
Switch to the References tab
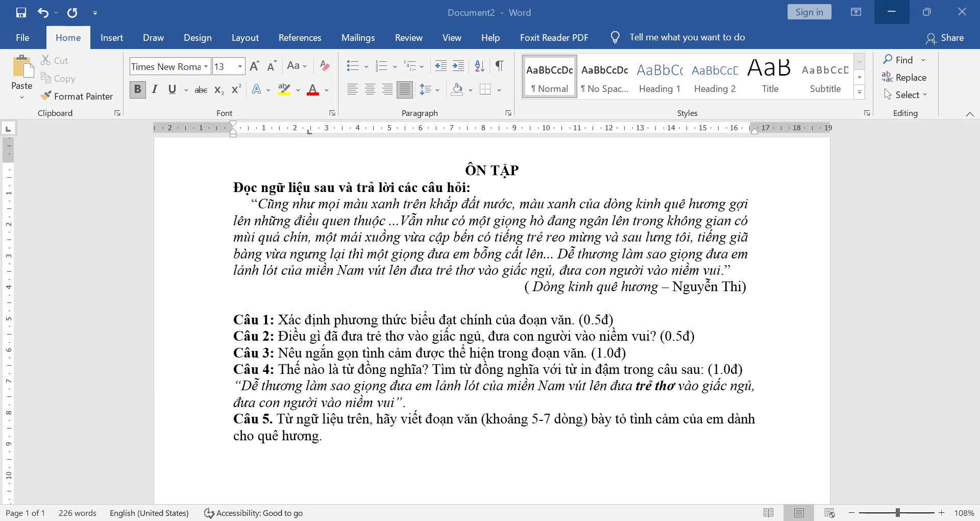[300, 37]
